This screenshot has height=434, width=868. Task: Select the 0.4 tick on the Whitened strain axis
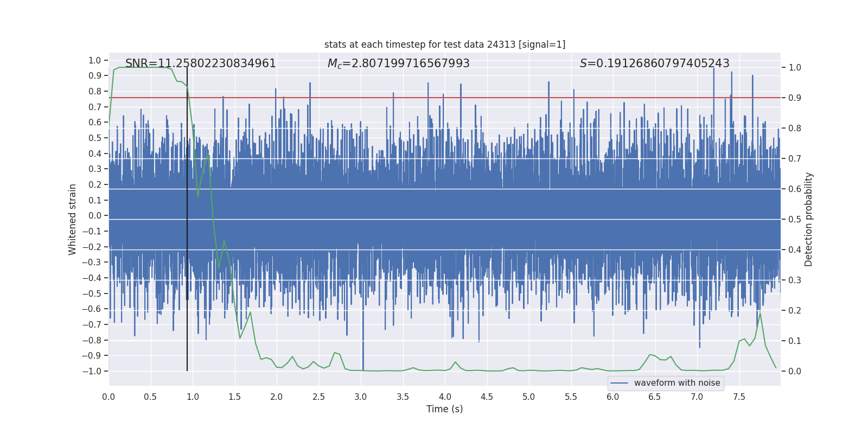[x=95, y=154]
